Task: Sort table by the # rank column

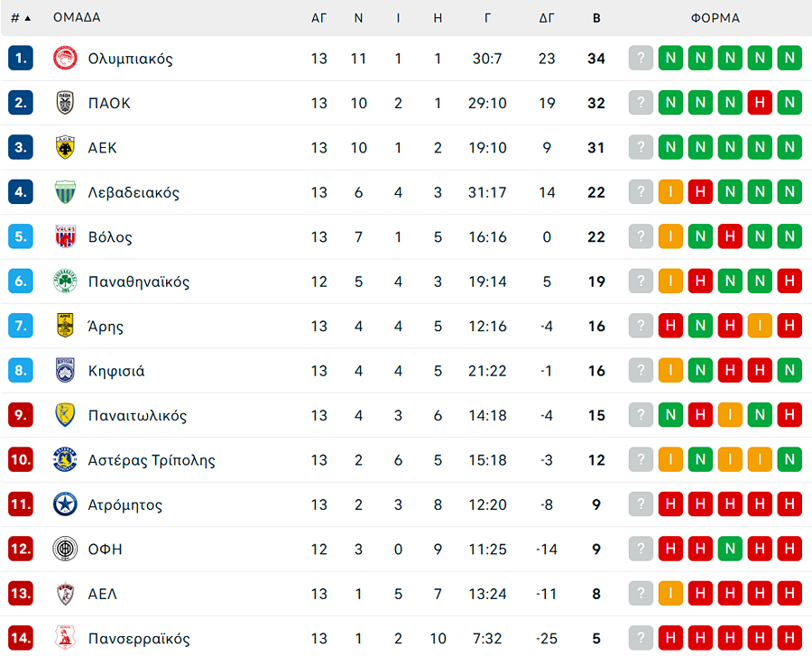Action: pyautogui.click(x=20, y=18)
